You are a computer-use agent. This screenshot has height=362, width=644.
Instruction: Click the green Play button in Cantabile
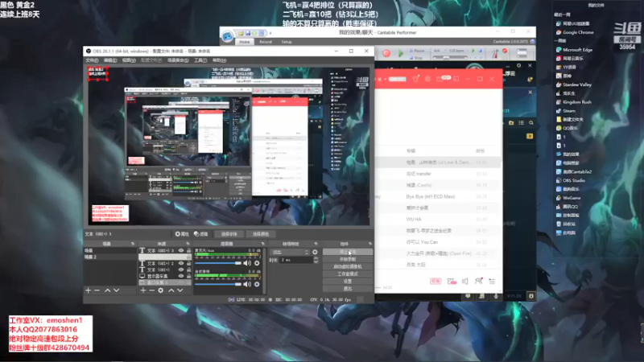point(400,53)
